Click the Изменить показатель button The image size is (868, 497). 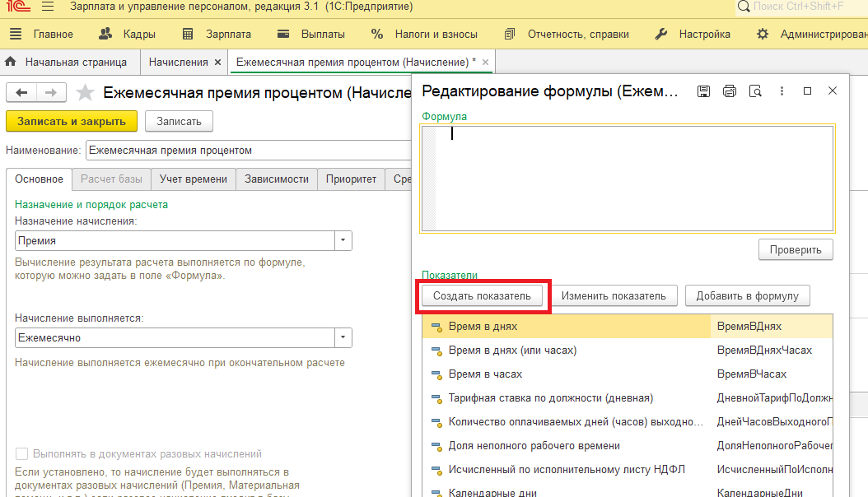pyautogui.click(x=614, y=295)
